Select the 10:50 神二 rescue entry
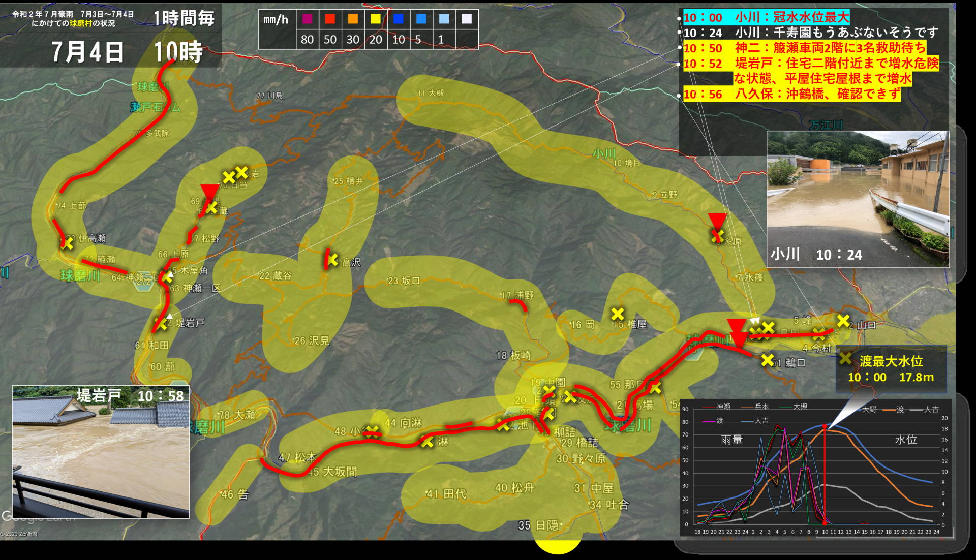 [805, 48]
